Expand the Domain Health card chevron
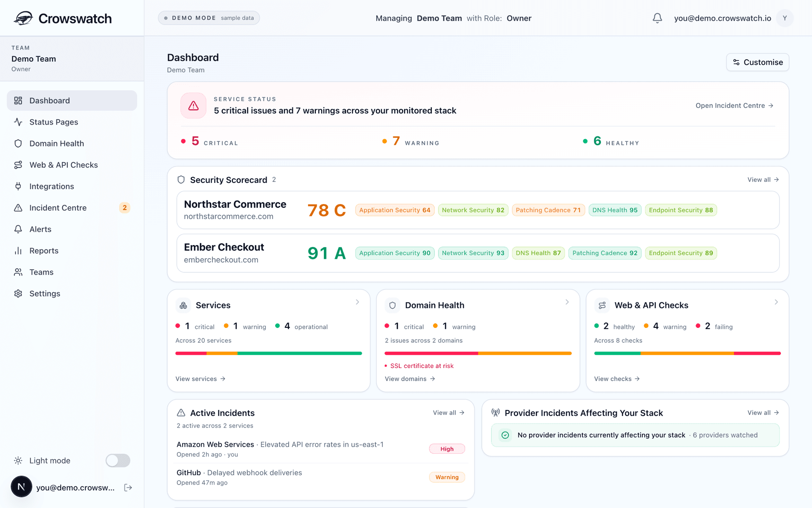Screen dimensions: 812x508 (567, 302)
